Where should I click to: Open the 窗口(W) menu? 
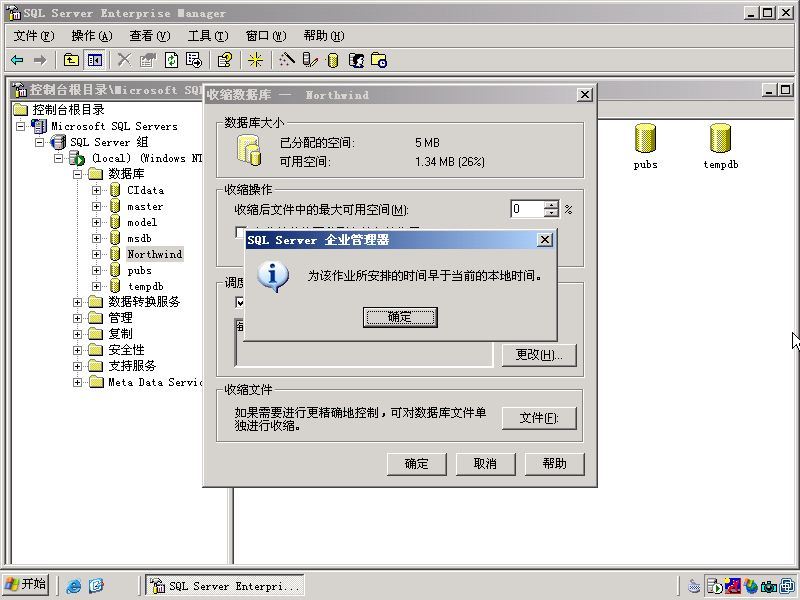[x=266, y=36]
